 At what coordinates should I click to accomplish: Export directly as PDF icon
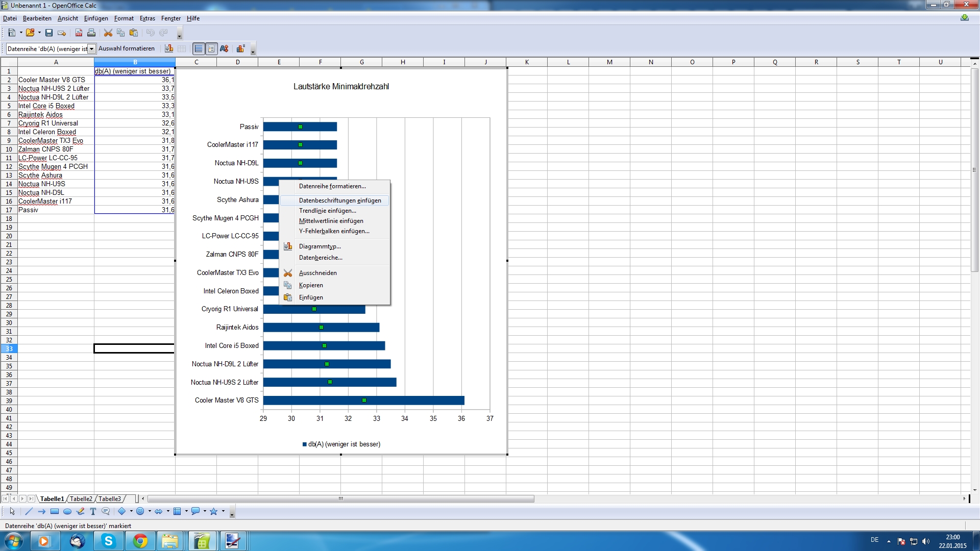(79, 33)
